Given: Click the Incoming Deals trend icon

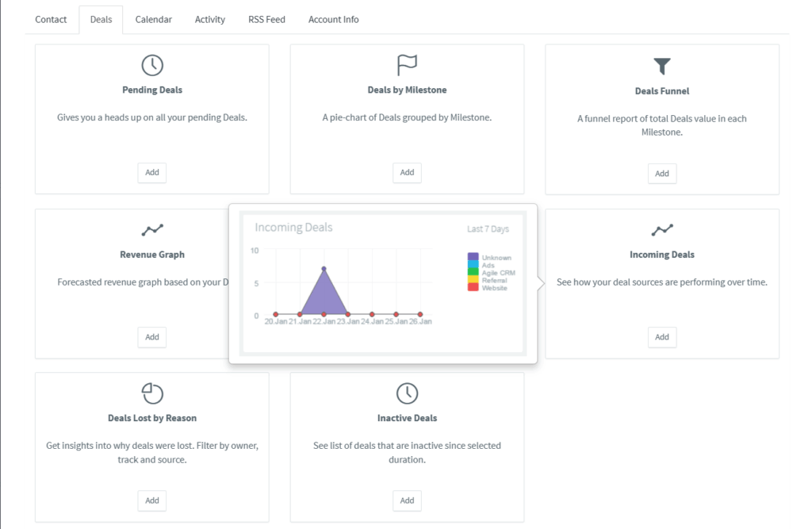Looking at the screenshot, I should [x=661, y=230].
